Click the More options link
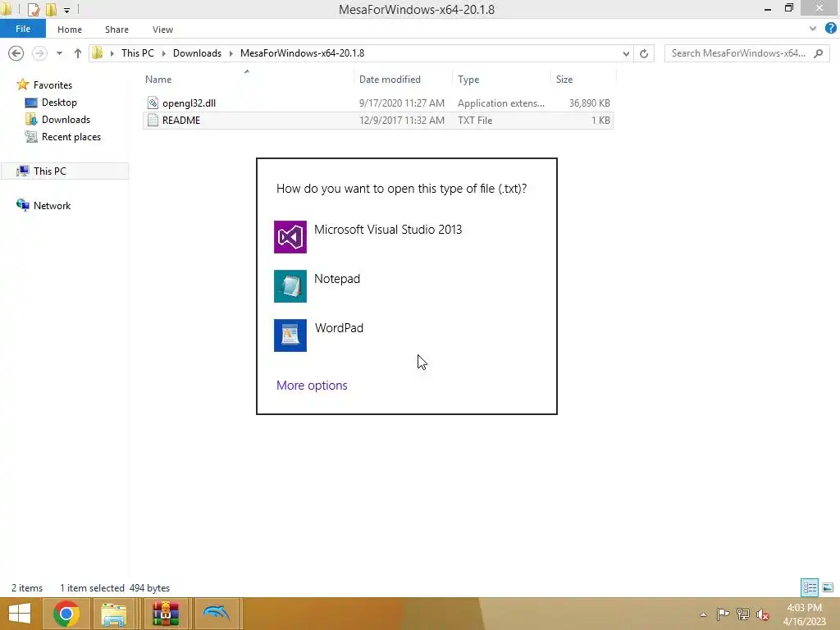The width and height of the screenshot is (840, 630). pyautogui.click(x=311, y=386)
